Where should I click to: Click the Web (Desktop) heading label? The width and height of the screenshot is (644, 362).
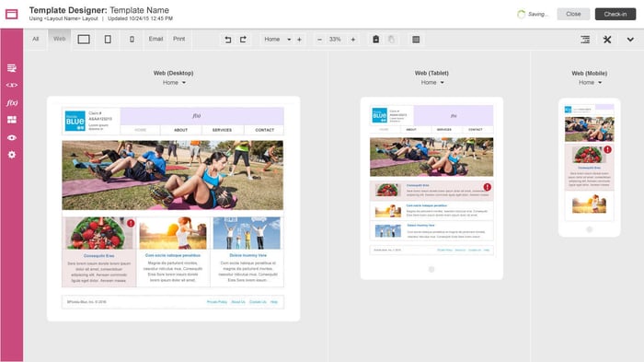tap(173, 73)
